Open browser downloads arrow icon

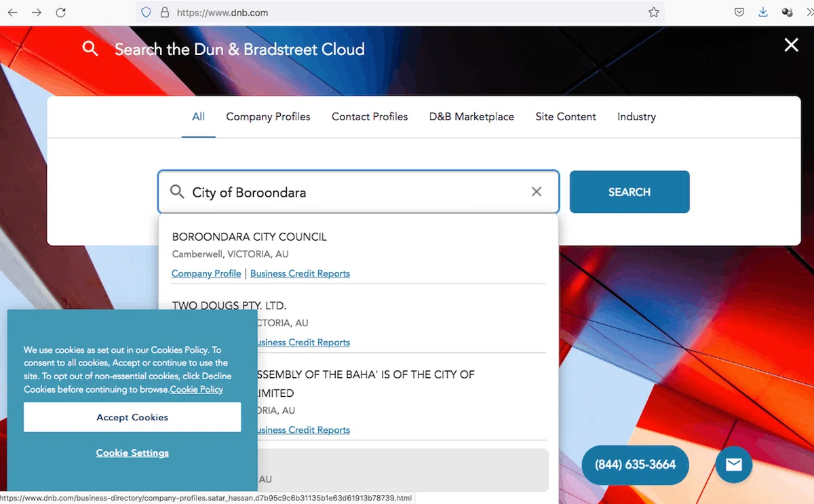(763, 12)
